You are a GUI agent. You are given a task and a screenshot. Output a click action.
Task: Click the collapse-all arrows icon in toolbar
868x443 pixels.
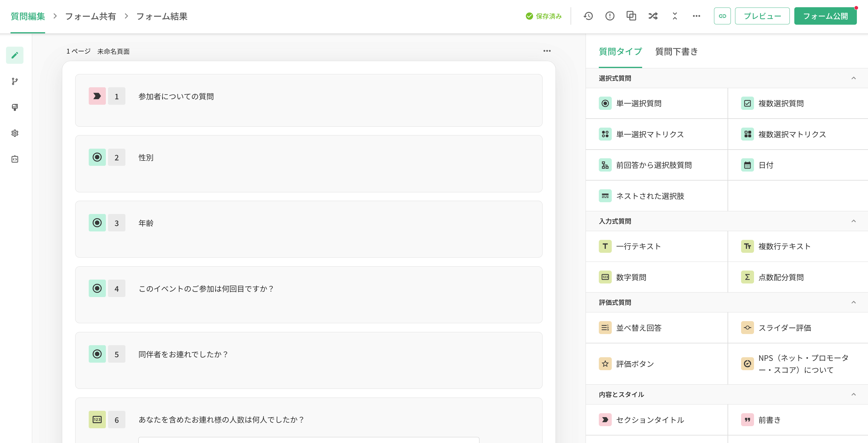[x=675, y=16]
